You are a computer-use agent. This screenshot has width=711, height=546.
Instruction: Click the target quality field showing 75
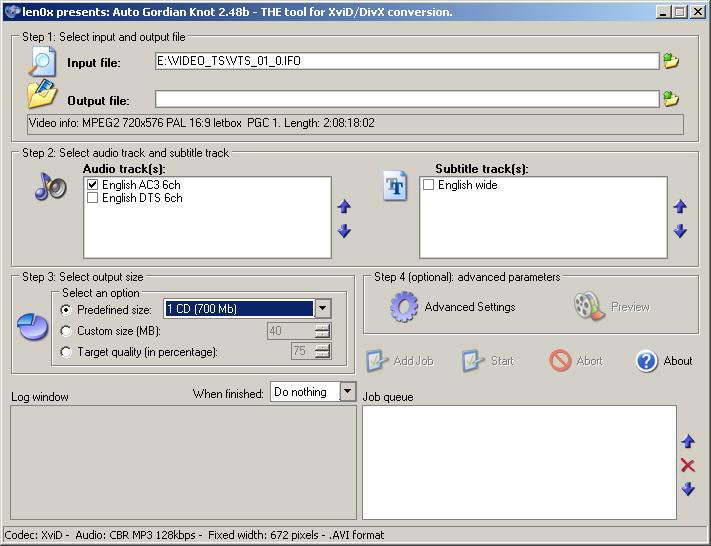[303, 351]
